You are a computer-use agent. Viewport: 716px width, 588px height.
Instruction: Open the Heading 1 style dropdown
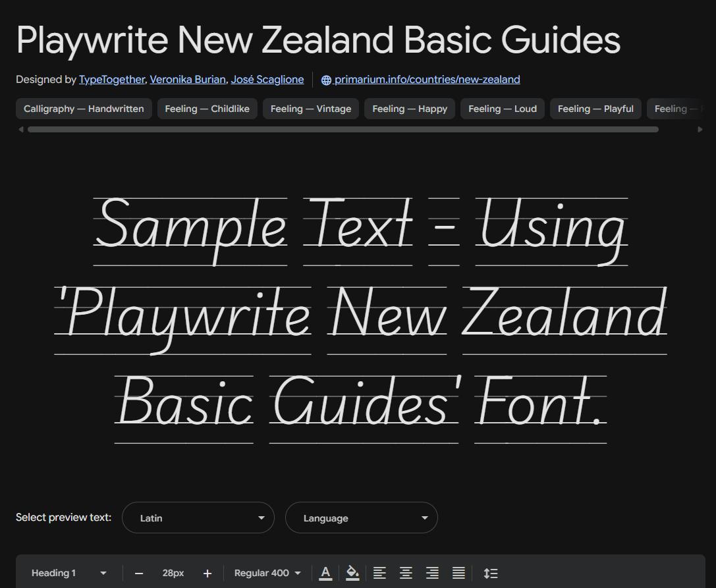(69, 573)
